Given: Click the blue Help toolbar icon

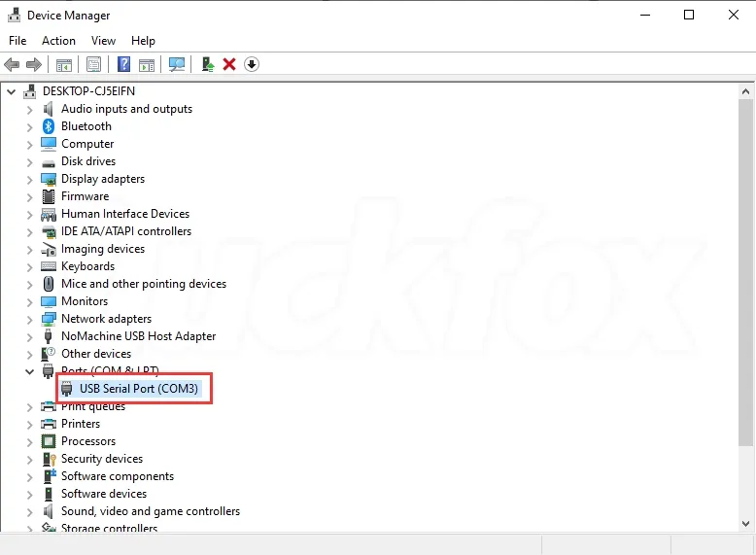Looking at the screenshot, I should 124,64.
